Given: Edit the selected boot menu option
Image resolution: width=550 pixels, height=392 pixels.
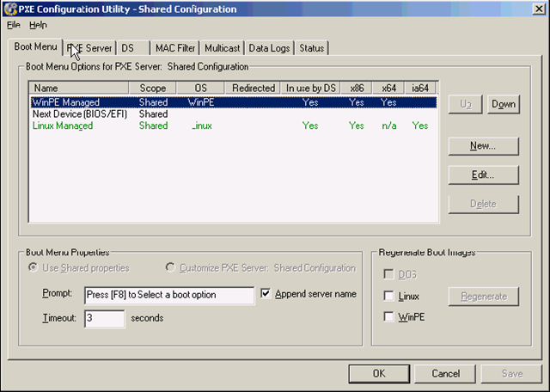Looking at the screenshot, I should click(482, 175).
